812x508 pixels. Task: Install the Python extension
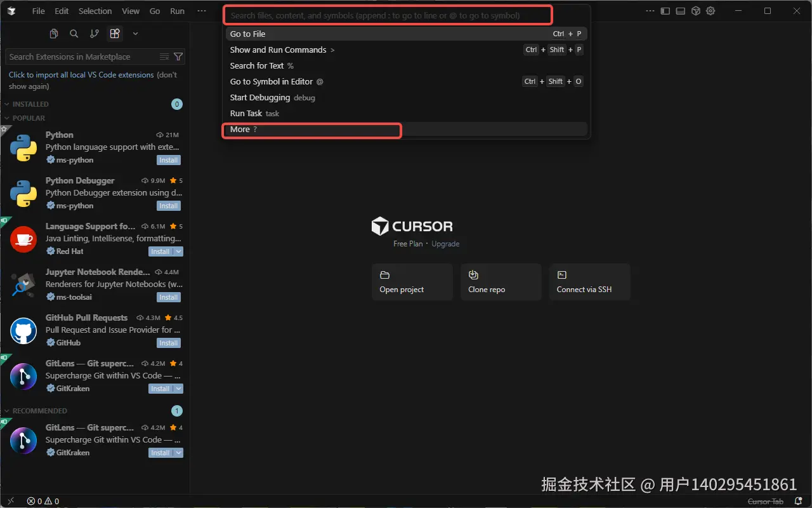point(169,160)
